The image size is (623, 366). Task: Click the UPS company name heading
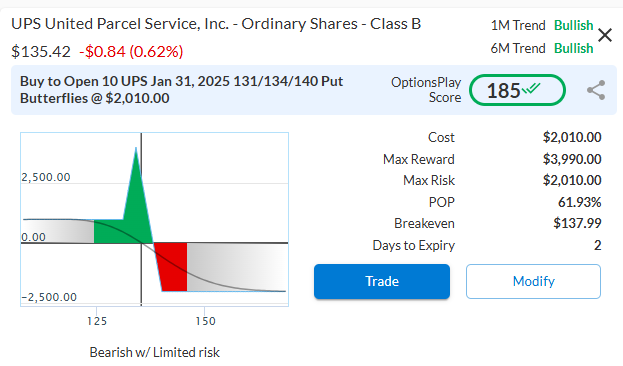(x=216, y=24)
